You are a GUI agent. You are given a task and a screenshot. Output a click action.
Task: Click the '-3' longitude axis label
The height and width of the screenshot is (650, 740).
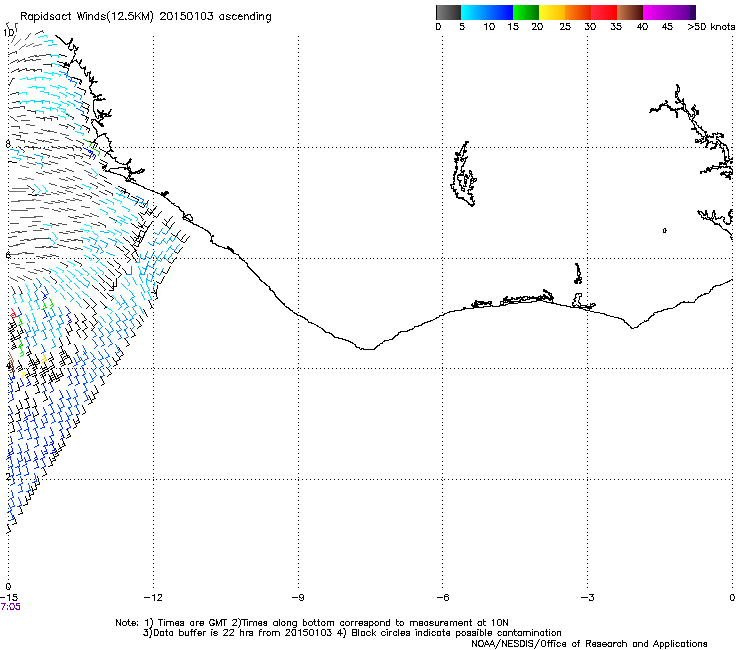pos(587,598)
